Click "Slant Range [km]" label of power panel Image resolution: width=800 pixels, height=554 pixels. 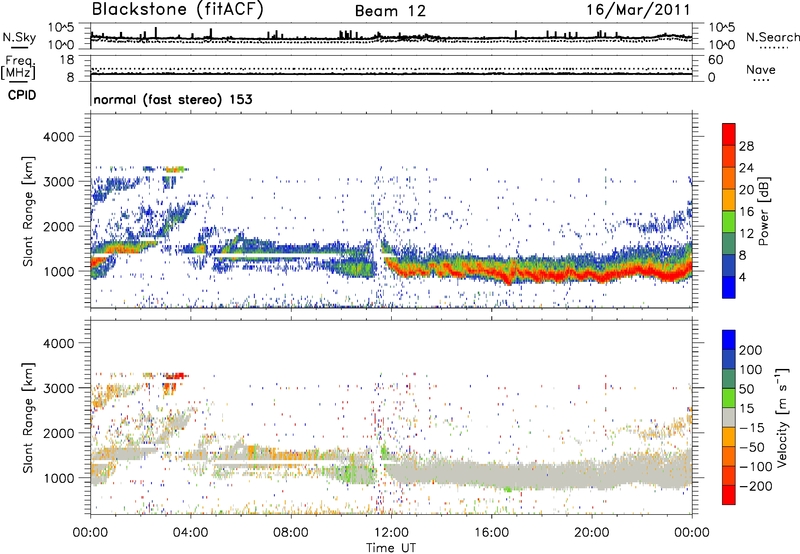28,212
